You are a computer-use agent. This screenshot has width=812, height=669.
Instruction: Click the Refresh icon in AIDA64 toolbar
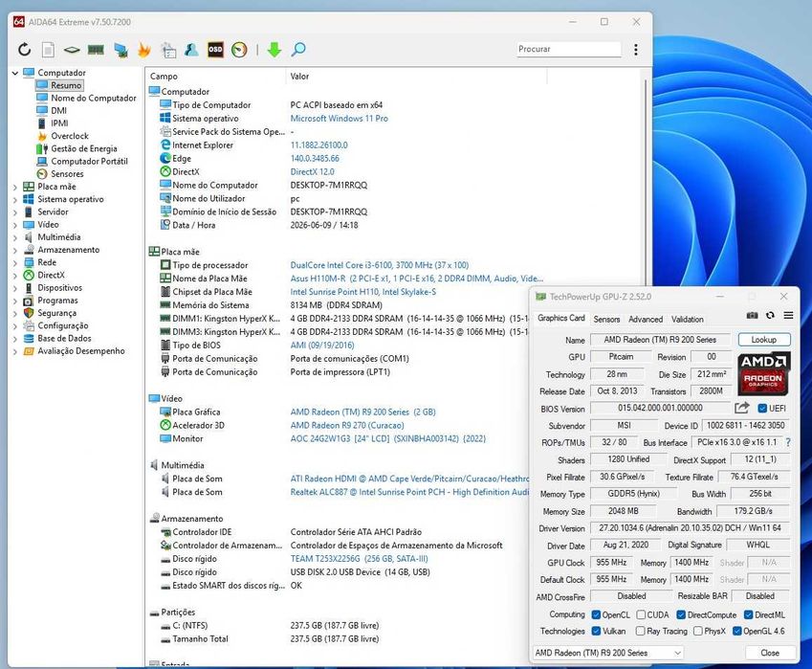pos(24,50)
